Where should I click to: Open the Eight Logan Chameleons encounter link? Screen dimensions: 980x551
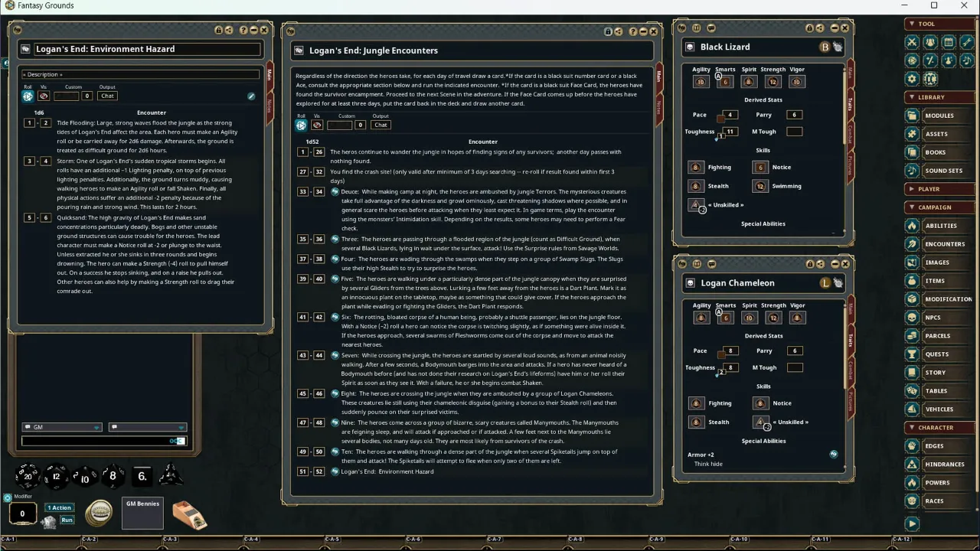tap(335, 393)
